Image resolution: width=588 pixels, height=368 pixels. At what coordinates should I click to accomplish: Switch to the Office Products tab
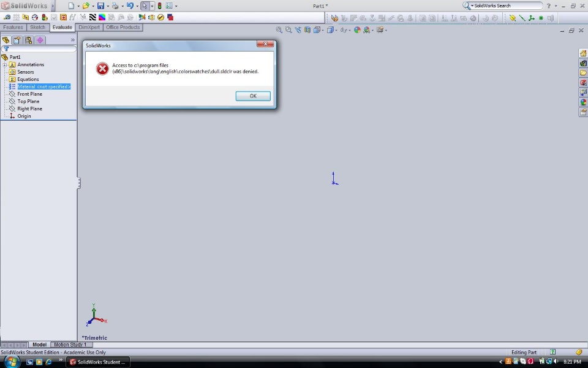[123, 28]
